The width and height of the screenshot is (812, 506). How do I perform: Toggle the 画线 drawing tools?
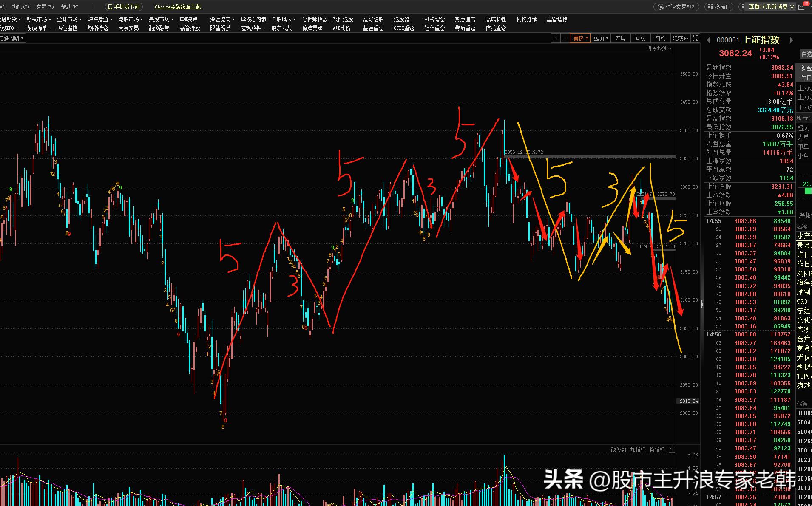click(x=640, y=38)
